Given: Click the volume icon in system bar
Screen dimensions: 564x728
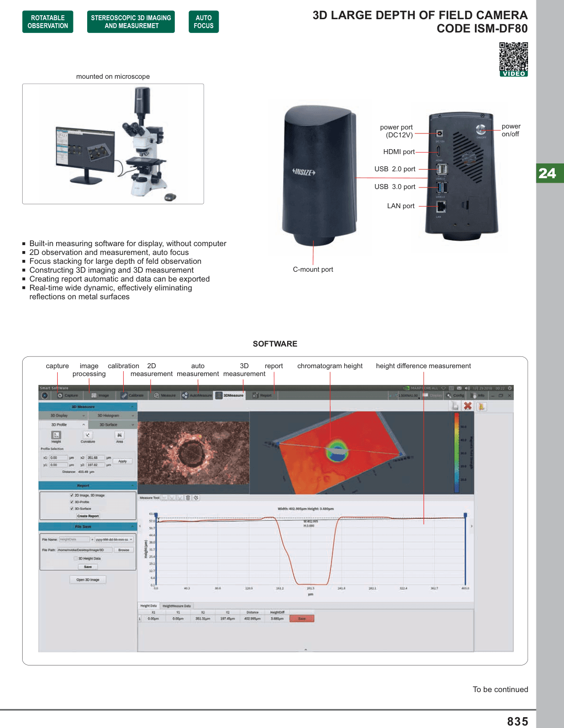Looking at the screenshot, I should 467,388.
